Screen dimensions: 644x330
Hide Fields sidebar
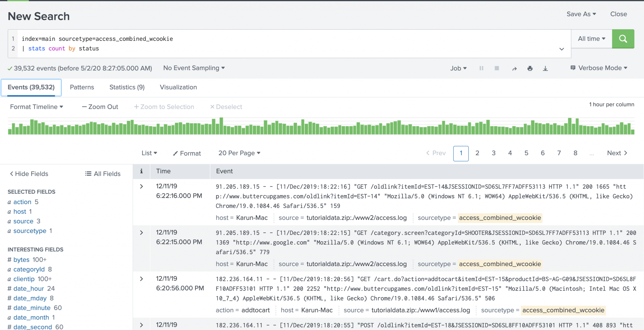[29, 174]
